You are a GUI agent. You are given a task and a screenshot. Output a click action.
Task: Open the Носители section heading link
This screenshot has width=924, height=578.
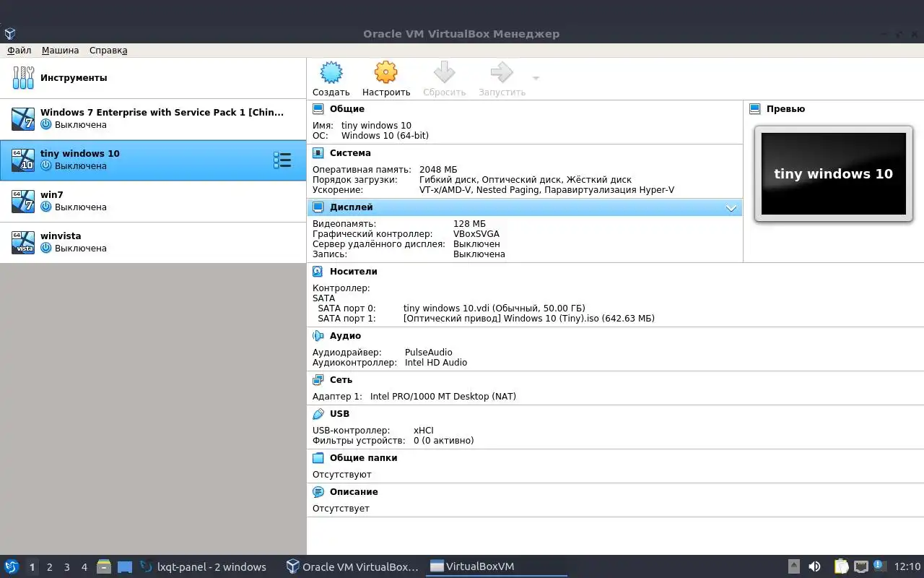(354, 272)
